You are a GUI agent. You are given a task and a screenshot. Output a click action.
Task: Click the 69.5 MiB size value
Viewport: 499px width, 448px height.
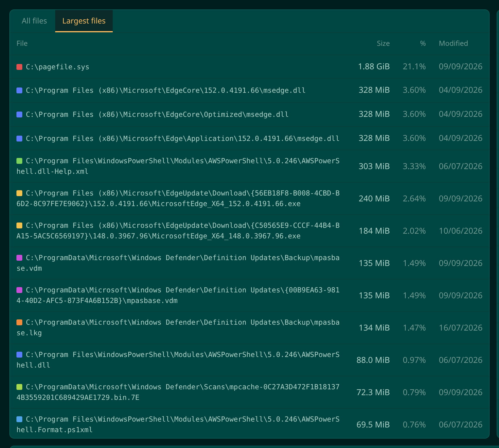click(373, 425)
